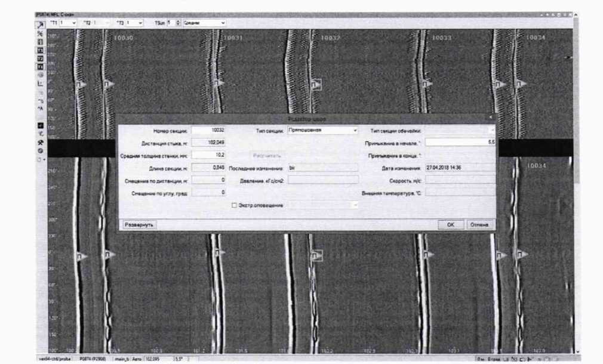Click the black square icon in left toolbar
The width and height of the screenshot is (603, 364).
point(41,126)
